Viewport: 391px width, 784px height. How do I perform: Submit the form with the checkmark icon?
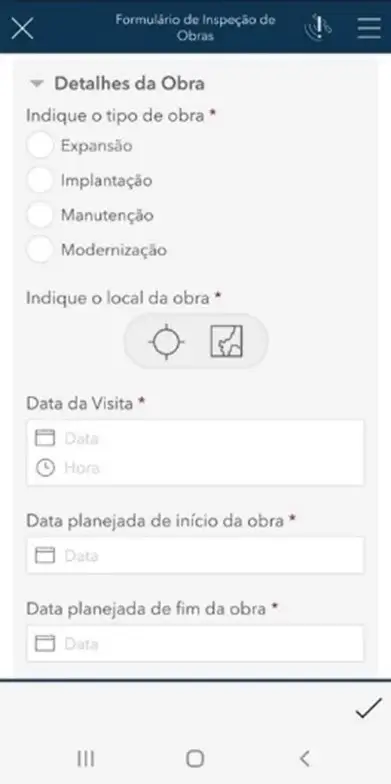click(x=369, y=708)
